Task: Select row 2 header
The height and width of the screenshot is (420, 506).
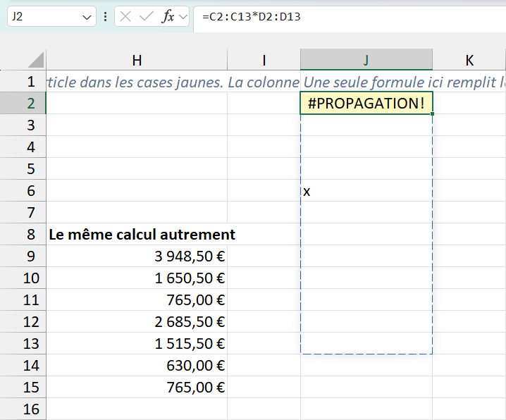Action: pyautogui.click(x=23, y=103)
